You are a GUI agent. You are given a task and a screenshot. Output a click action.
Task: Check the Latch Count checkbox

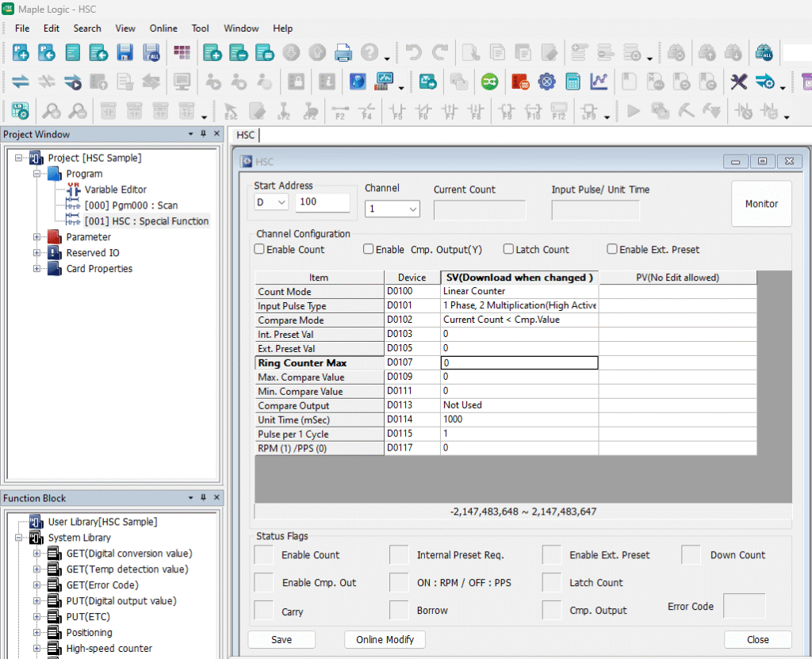point(508,249)
